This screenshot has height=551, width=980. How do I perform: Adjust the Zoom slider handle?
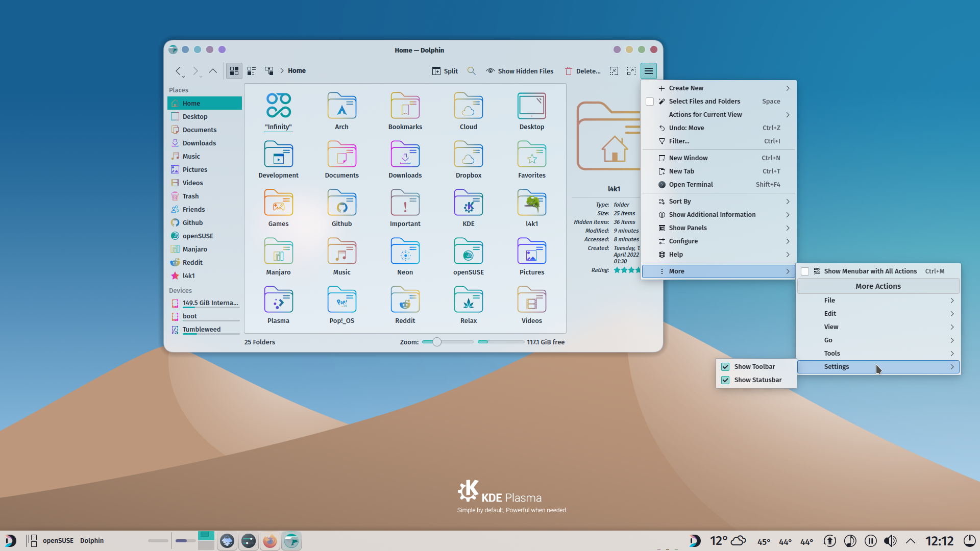pyautogui.click(x=437, y=342)
